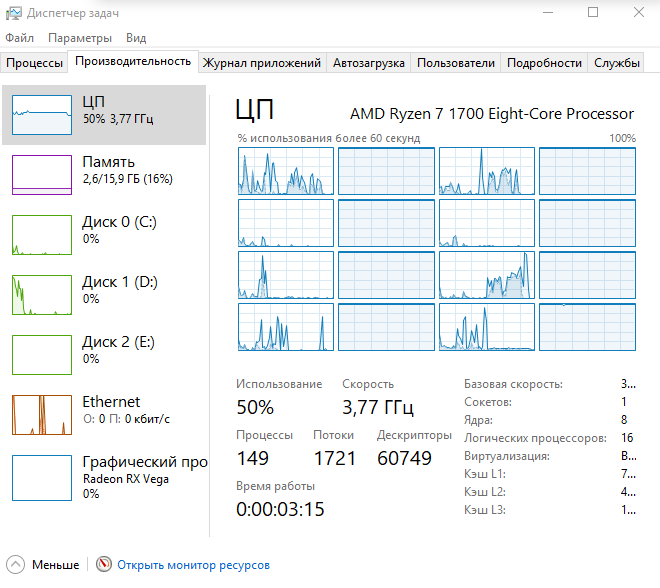Open the Вид menu
The image size is (660, 588).
[x=136, y=38]
